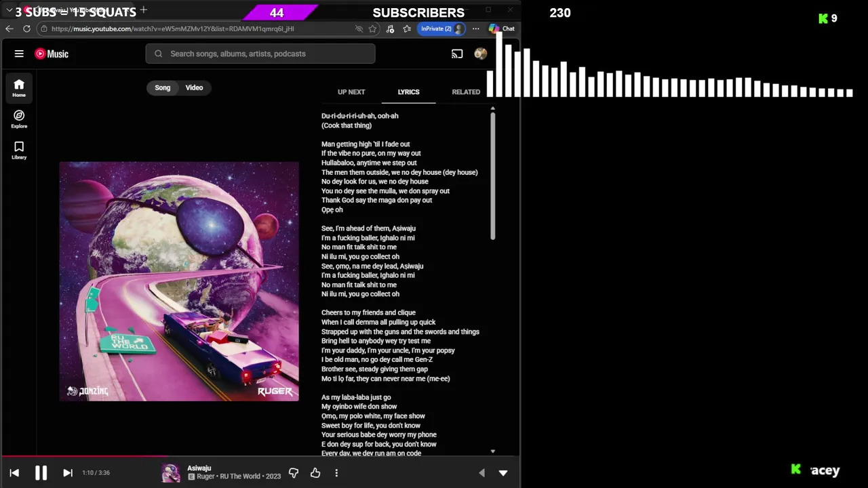Pause the playing song
Image resolution: width=868 pixels, height=488 pixels.
41,473
